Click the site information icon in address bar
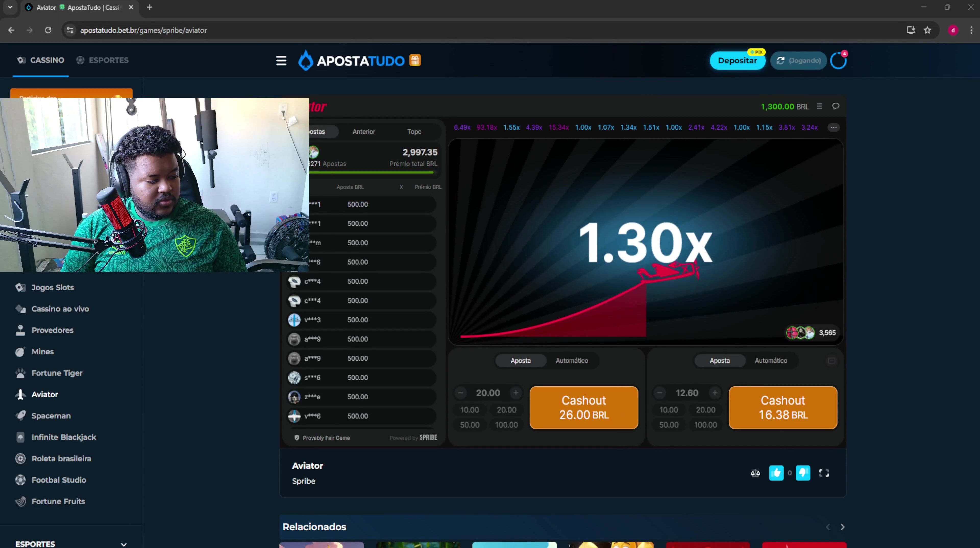Viewport: 980px width, 548px height. coord(70,30)
